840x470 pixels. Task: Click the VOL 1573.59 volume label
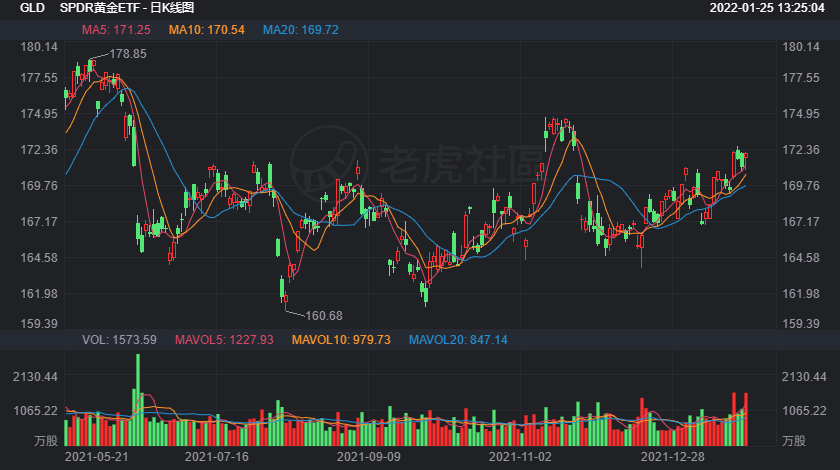[x=119, y=340]
